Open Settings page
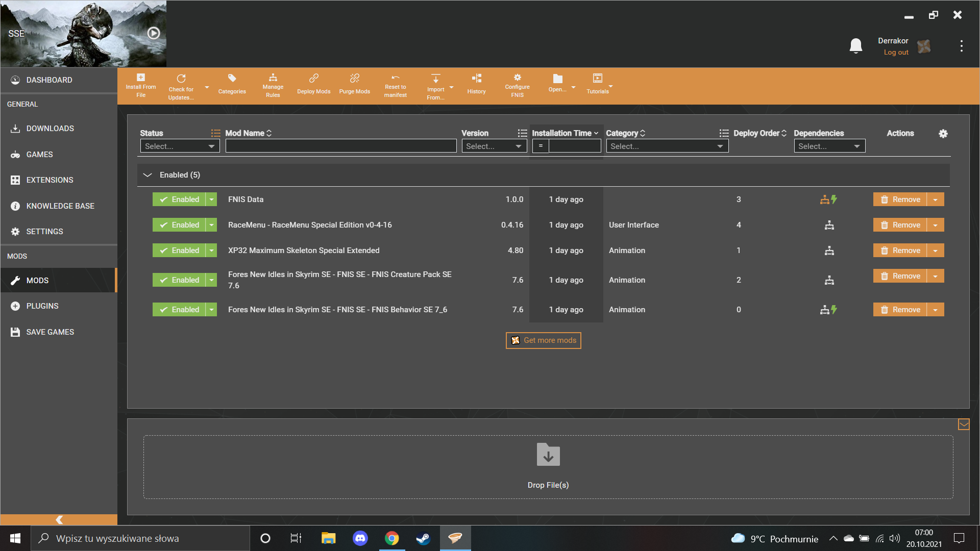This screenshot has height=551, width=980. pos(59,232)
